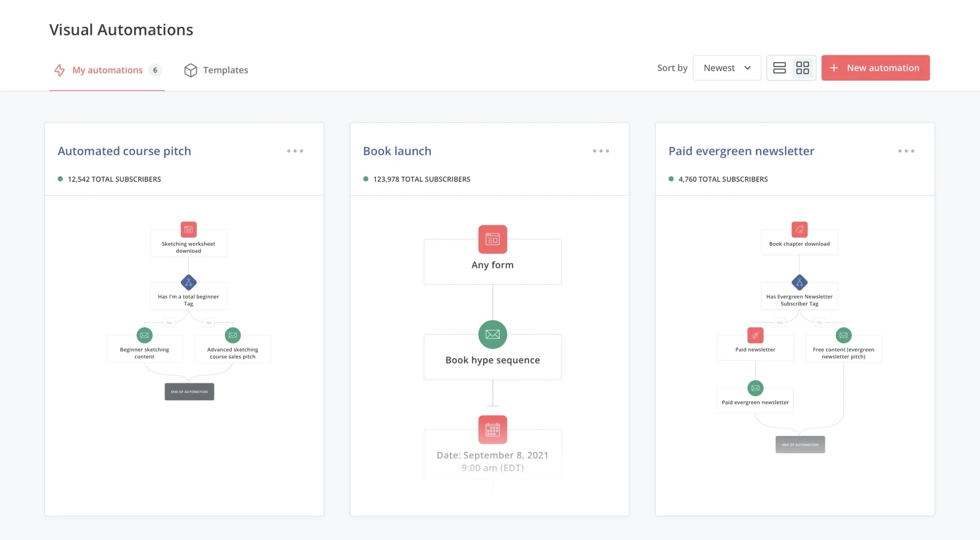Click the New automation button
980x540 pixels.
pos(875,68)
